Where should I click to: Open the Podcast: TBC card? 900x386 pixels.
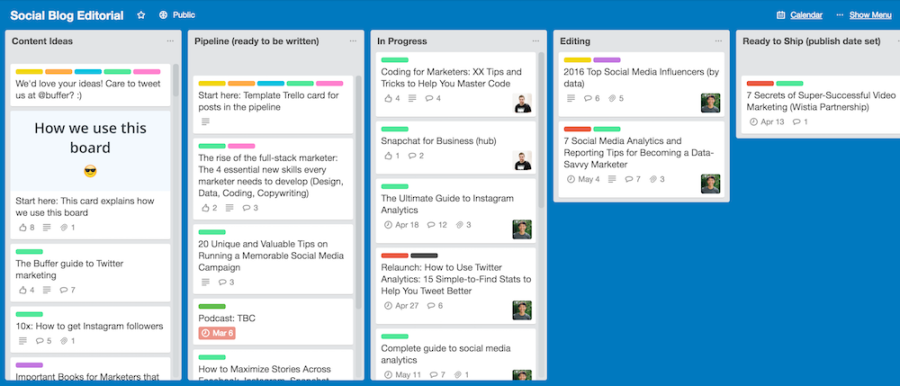coord(273,322)
